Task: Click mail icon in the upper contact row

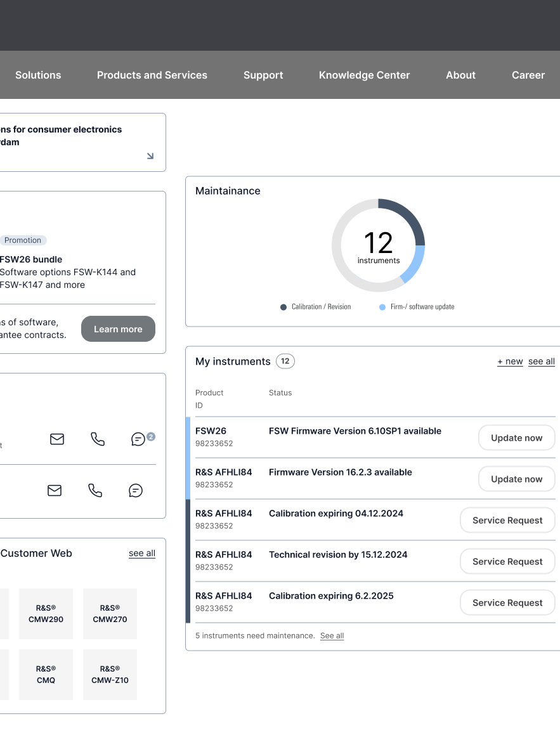Action: pos(57,439)
